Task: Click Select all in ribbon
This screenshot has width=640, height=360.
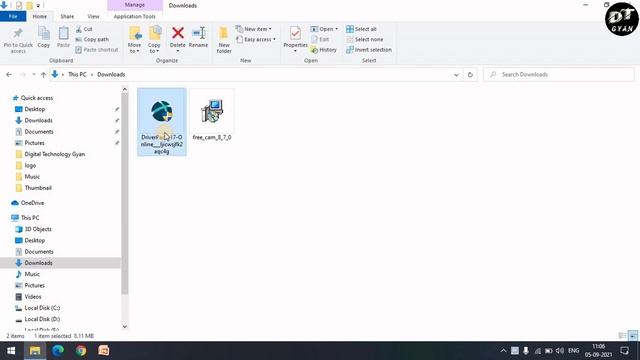Action: [361, 29]
